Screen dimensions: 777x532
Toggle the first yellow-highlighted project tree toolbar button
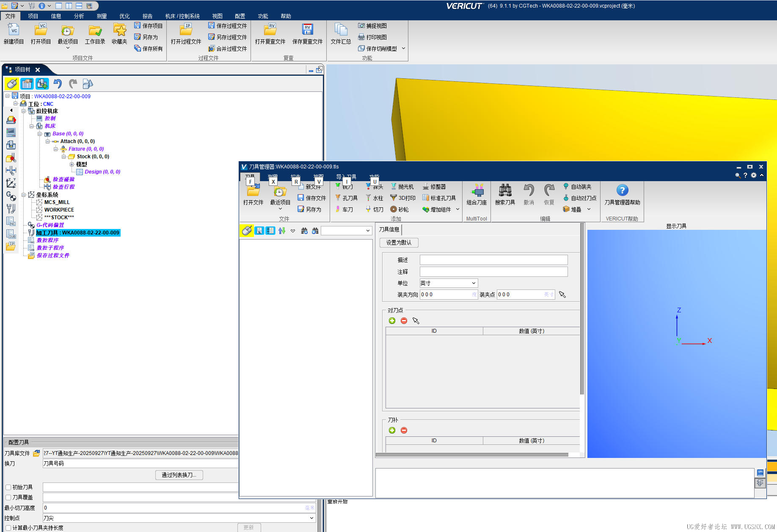[x=12, y=84]
